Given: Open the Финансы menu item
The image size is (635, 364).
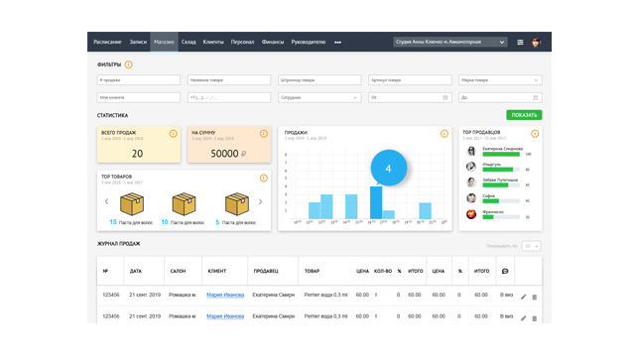Looking at the screenshot, I should (273, 42).
